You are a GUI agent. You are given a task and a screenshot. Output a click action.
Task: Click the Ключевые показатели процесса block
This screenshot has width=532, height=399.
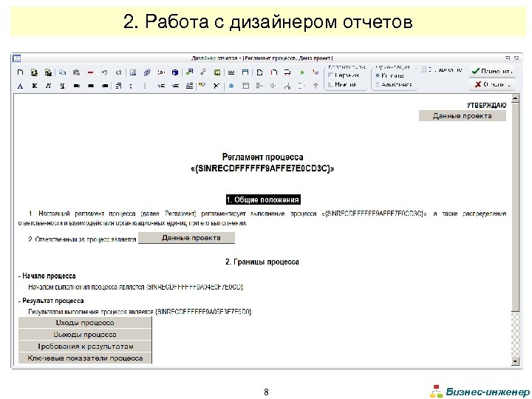pos(85,358)
